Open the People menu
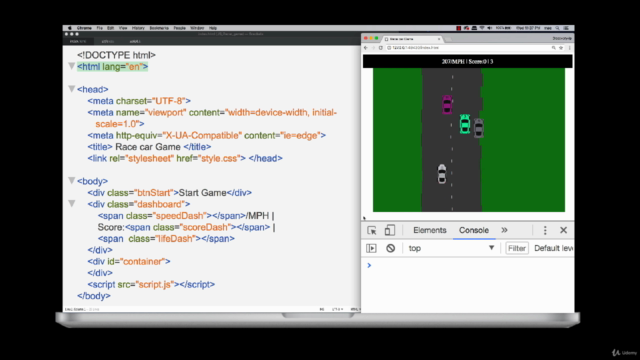Image resolution: width=640 pixels, height=360 pixels. click(x=179, y=28)
